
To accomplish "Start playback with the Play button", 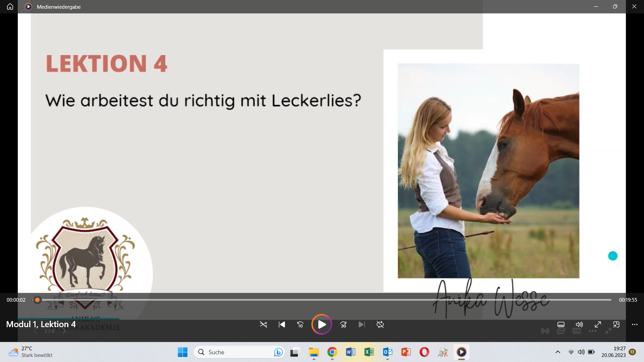I will click(322, 324).
